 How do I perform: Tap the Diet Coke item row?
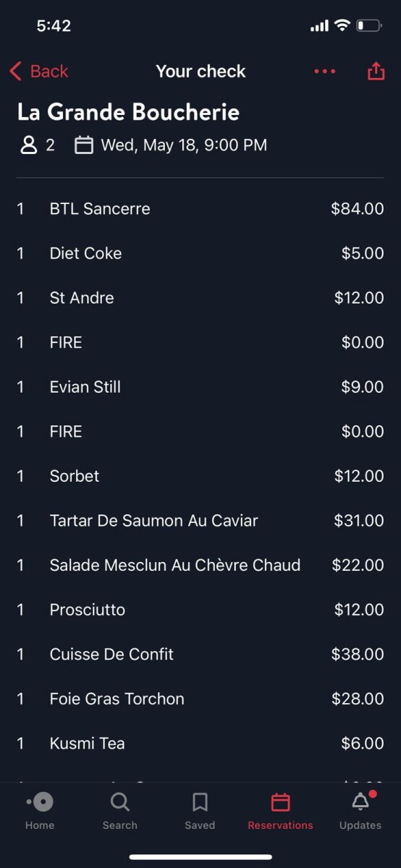200,253
